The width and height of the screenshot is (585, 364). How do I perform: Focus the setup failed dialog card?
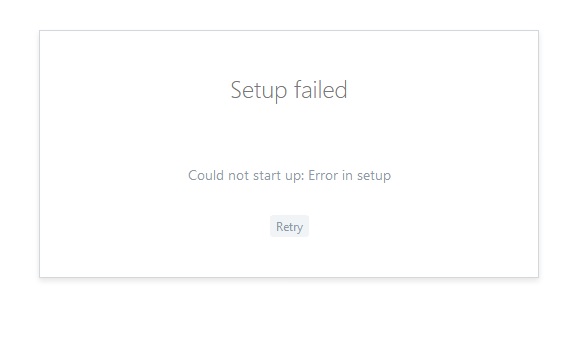(289, 154)
